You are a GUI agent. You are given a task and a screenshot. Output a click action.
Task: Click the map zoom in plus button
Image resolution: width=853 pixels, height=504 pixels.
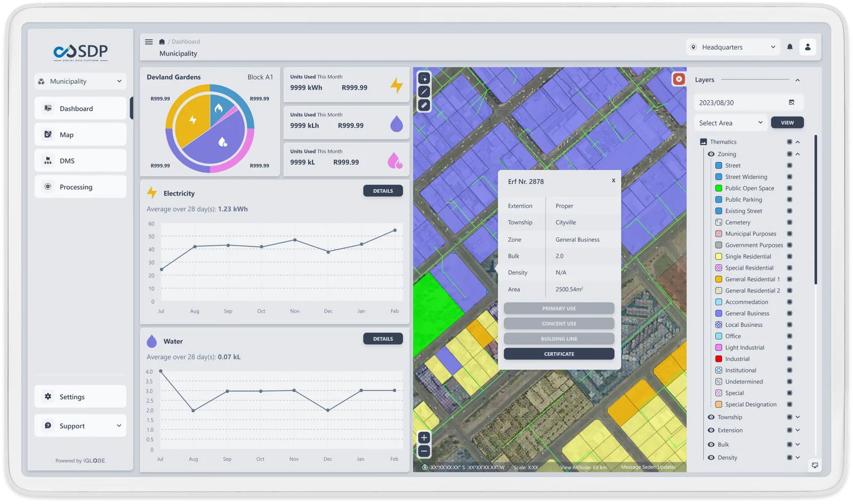424,438
